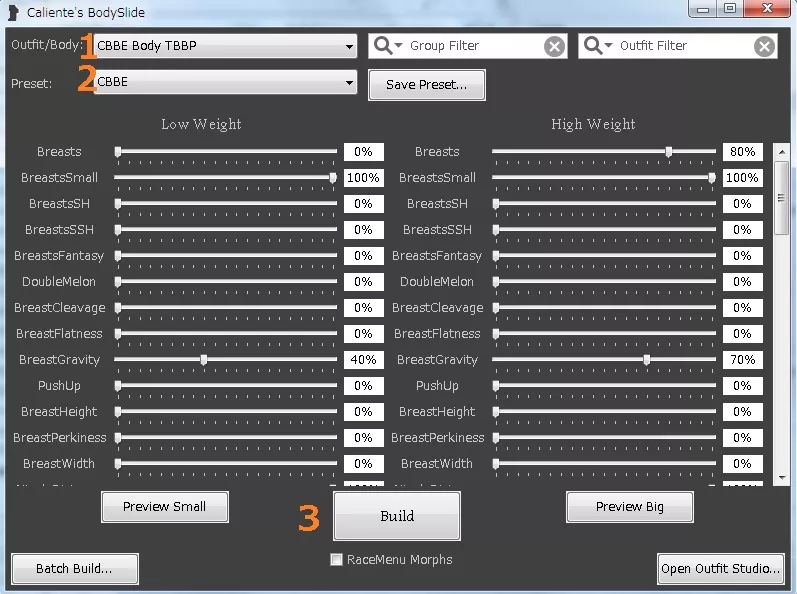797x594 pixels.
Task: Click the Group Filter search magnifier icon
Action: [x=388, y=46]
